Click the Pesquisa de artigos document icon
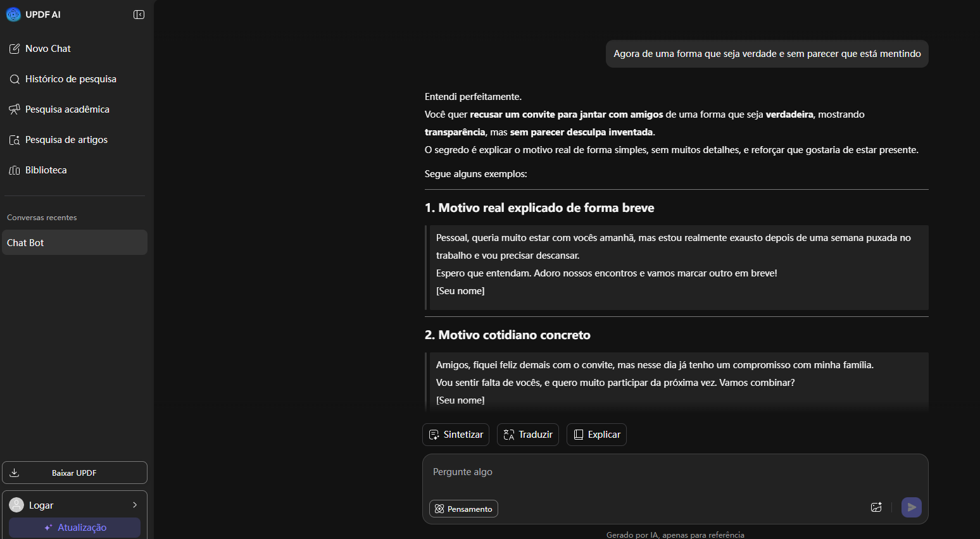This screenshot has width=980, height=539. click(x=15, y=140)
